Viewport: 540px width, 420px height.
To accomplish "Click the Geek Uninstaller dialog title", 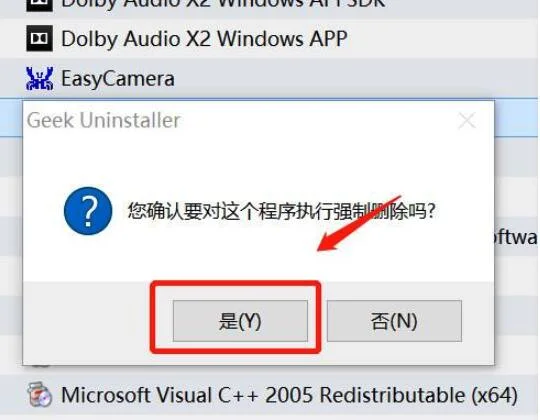I will click(x=104, y=120).
